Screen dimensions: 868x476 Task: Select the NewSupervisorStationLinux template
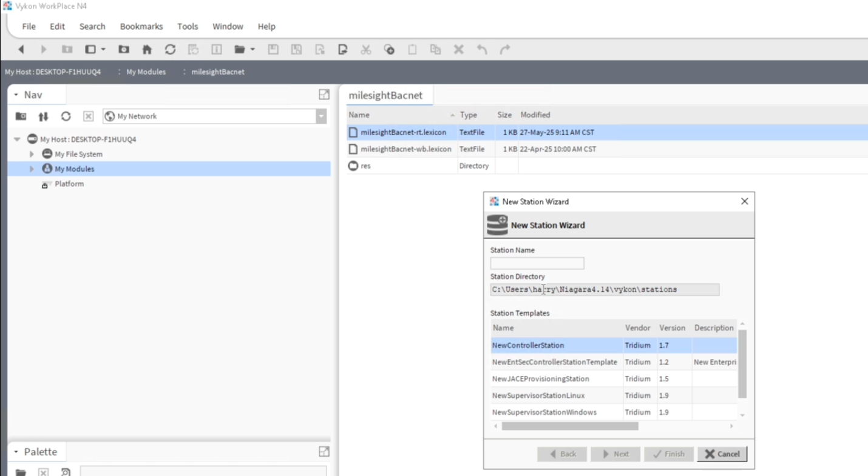tap(614, 395)
